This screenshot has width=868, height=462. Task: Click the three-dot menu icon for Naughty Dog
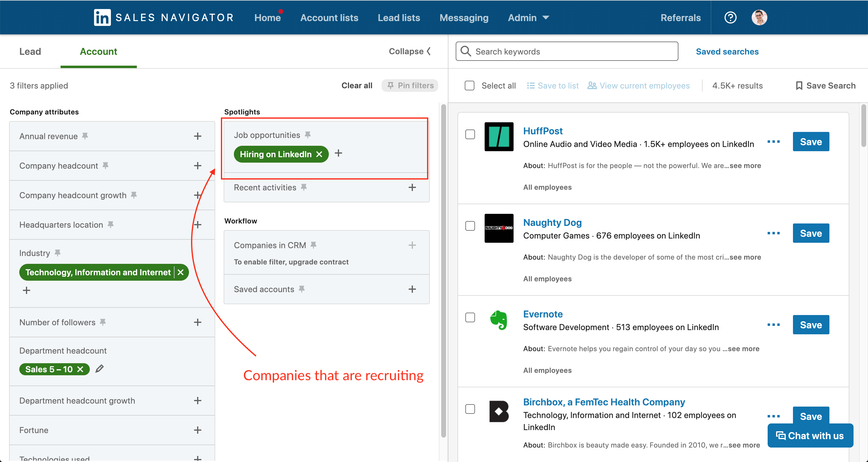[774, 233]
